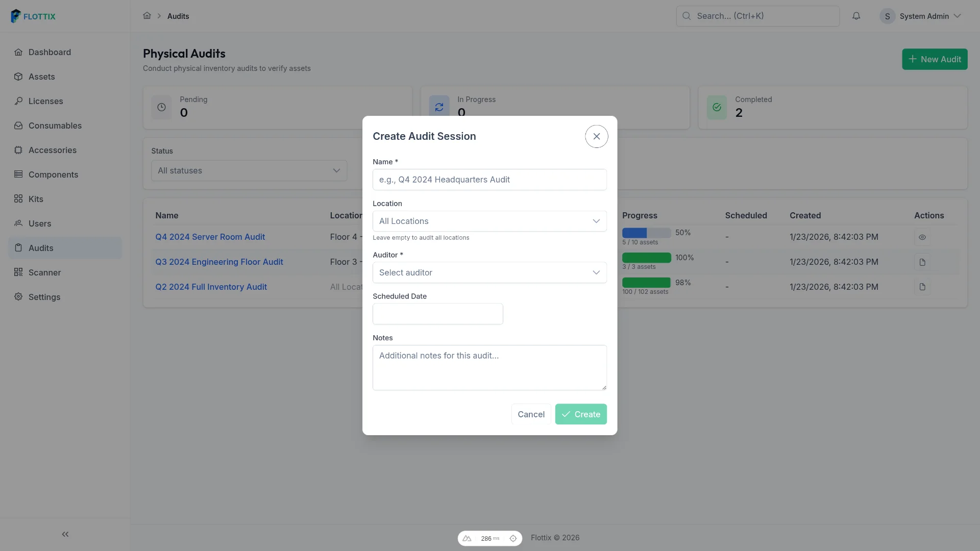Click the Scheduled Date field

pos(437,314)
